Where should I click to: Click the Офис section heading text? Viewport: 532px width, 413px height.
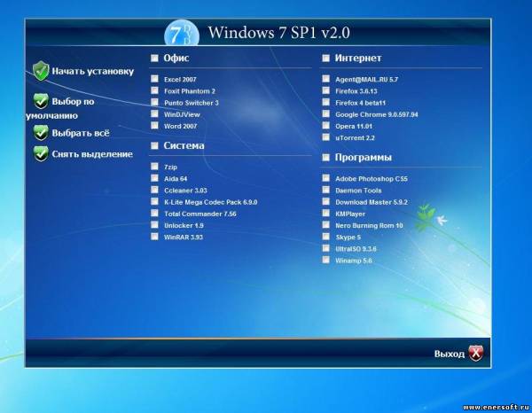(x=176, y=58)
